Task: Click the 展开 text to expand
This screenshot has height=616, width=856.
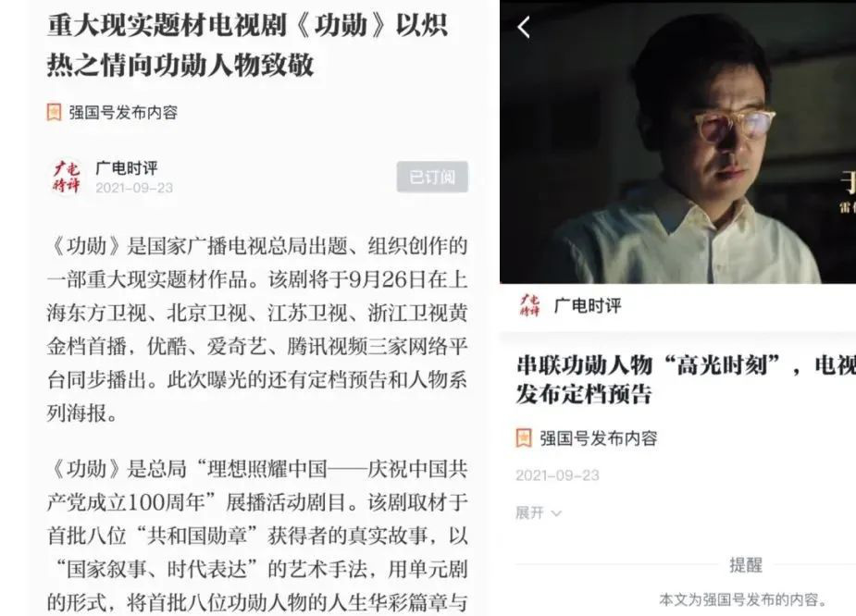Action: coord(529,513)
